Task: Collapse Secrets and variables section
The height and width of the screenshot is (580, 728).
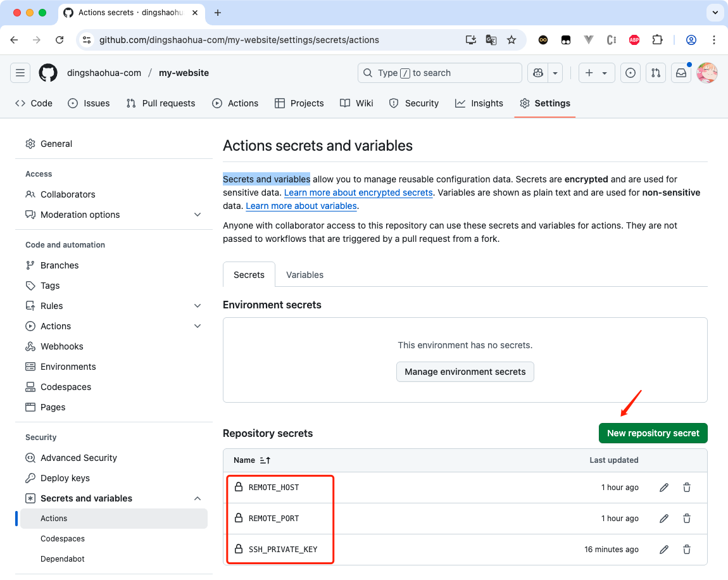Action: (x=198, y=498)
